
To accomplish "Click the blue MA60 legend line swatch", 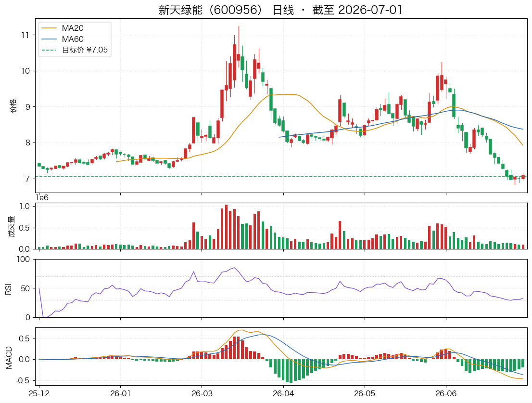I will point(49,39).
